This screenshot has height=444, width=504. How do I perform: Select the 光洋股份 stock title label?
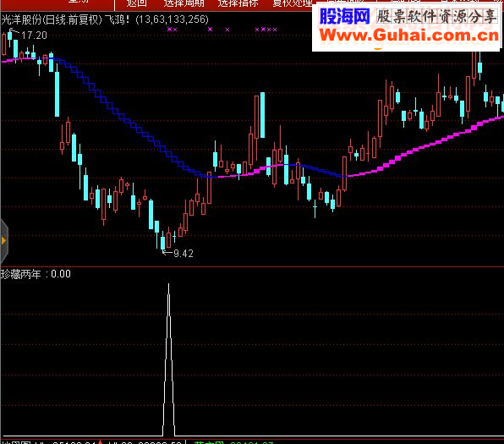pyautogui.click(x=22, y=19)
